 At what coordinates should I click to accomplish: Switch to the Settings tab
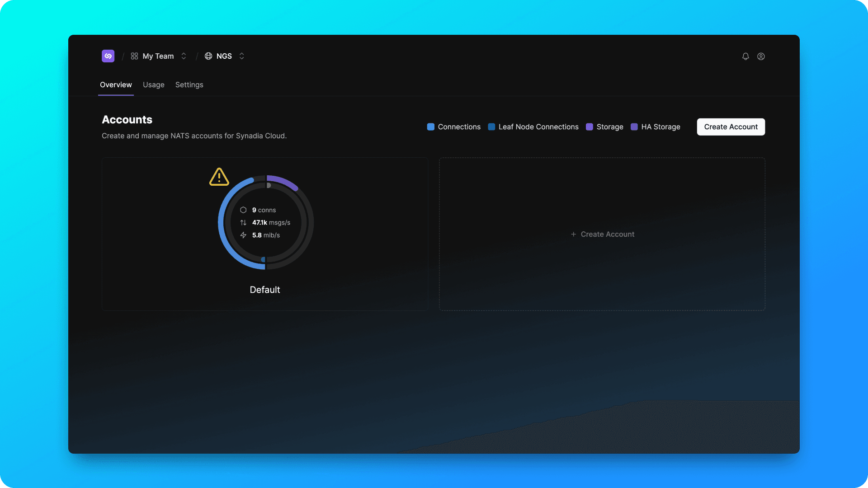point(189,85)
